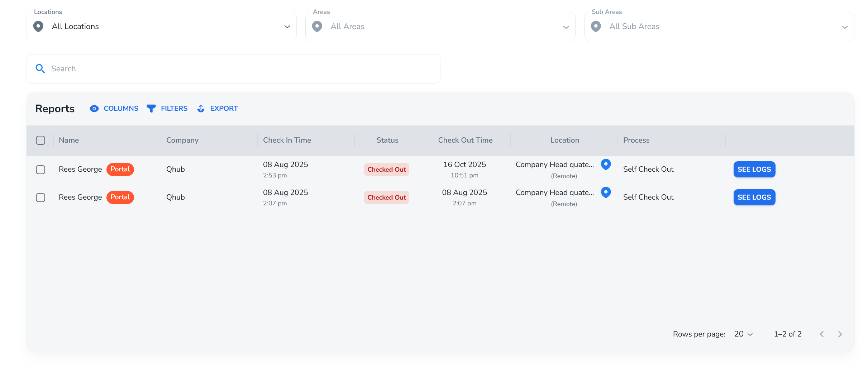Click Checked Out status in 16 Oct row

387,170
